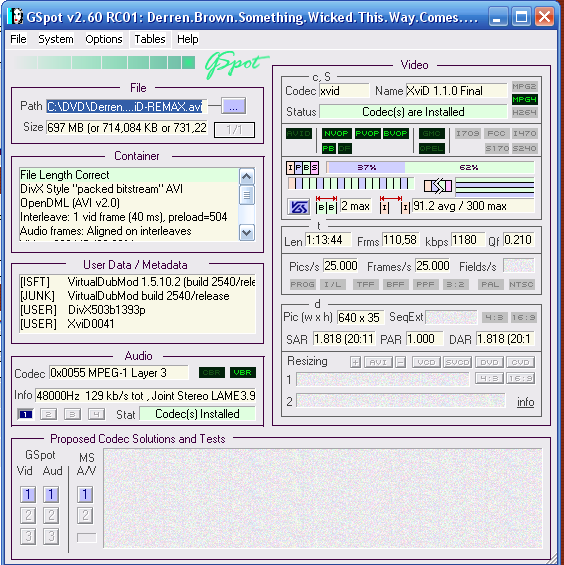Click GSpot Aud solution 1 button
Viewport: 564px width, 565px height.
point(51,494)
